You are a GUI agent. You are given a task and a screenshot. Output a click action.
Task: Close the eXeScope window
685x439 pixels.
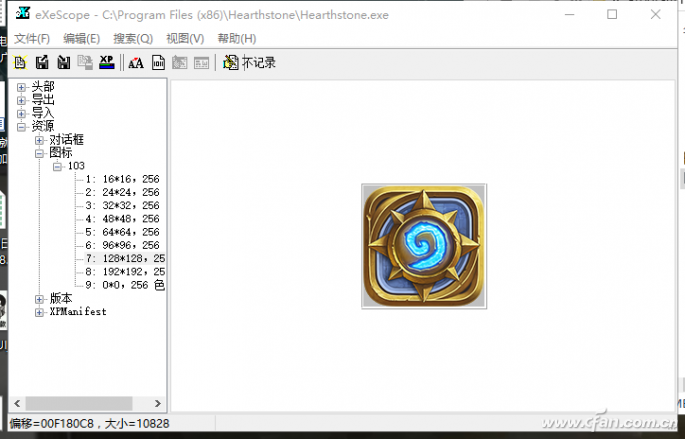[655, 14]
